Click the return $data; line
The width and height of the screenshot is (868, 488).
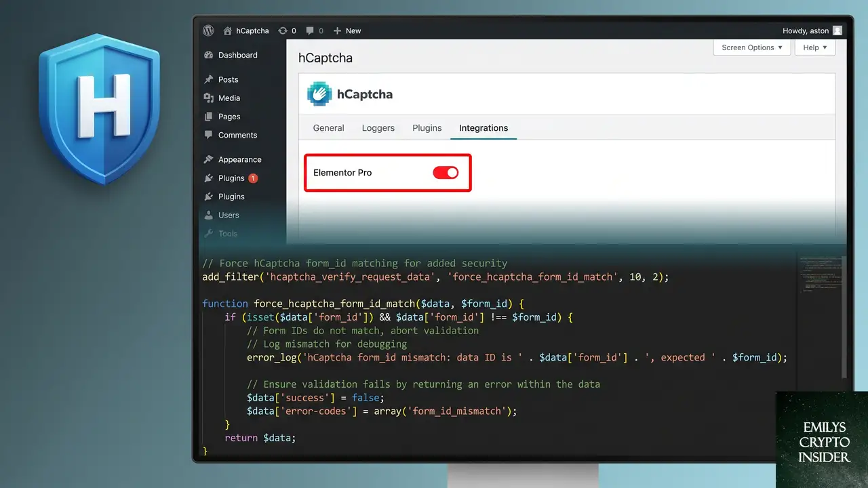(260, 438)
